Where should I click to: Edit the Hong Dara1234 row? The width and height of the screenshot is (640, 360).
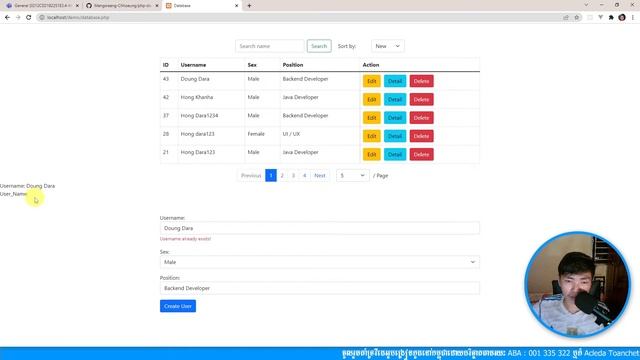[x=371, y=118]
